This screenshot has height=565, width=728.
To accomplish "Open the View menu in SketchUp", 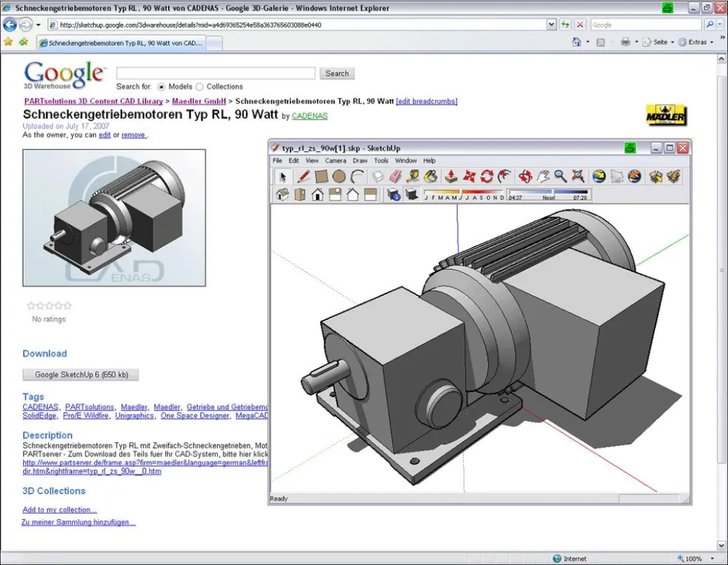I will (312, 160).
